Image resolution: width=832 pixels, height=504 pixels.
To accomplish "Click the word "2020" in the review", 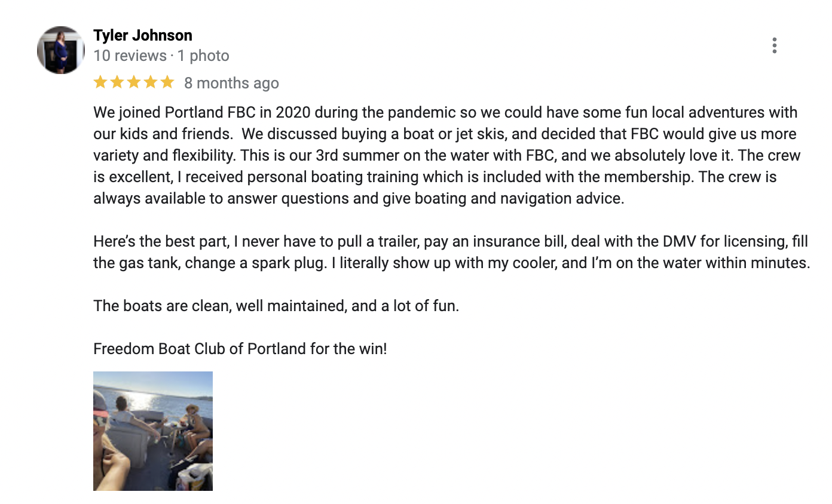I will 293,112.
